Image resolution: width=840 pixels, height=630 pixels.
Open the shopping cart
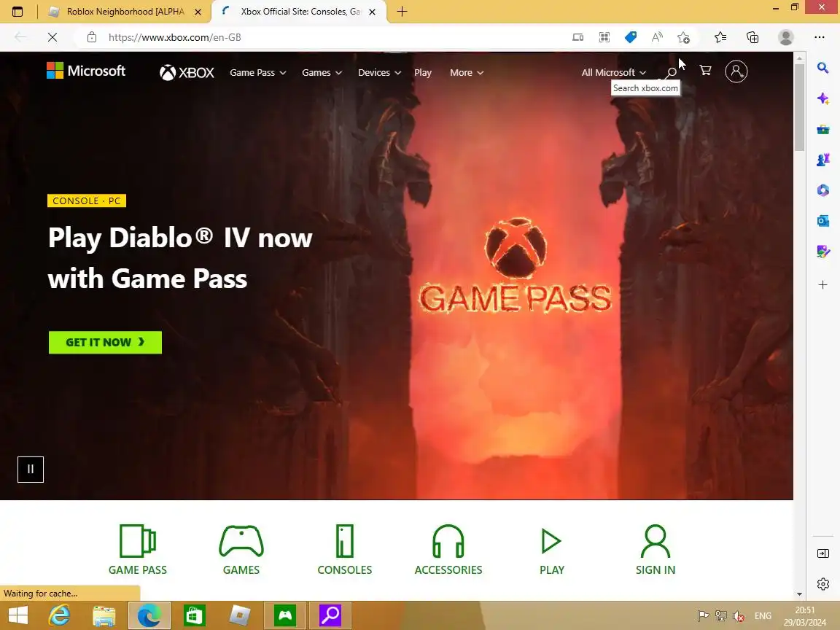pos(705,71)
